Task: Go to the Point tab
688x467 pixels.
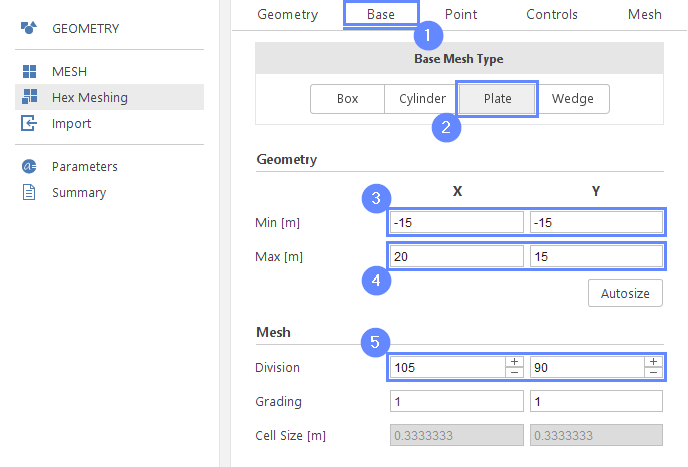Action: pyautogui.click(x=460, y=15)
